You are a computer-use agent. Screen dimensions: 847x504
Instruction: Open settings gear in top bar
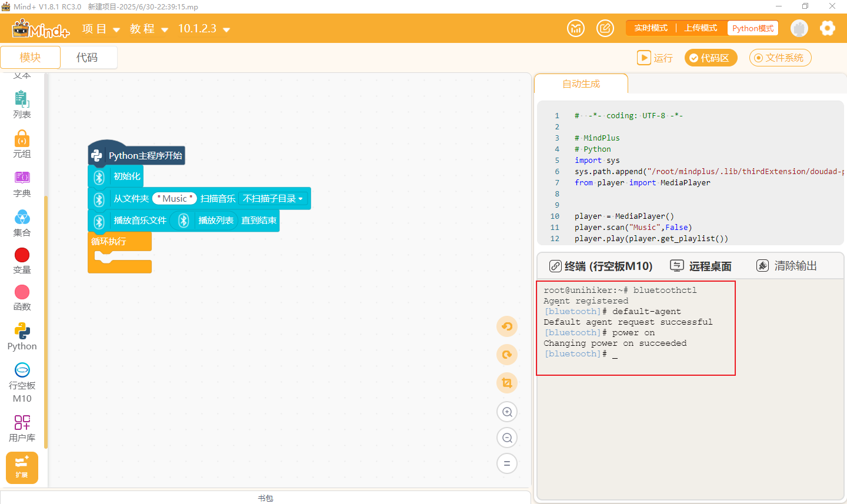828,28
